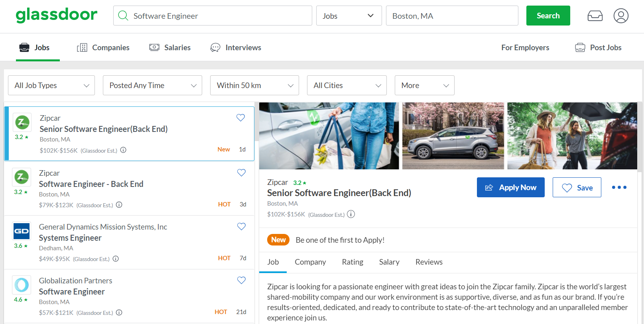Save the Systems Engineer job with heart
Image resolution: width=644 pixels, height=324 pixels.
(x=241, y=226)
